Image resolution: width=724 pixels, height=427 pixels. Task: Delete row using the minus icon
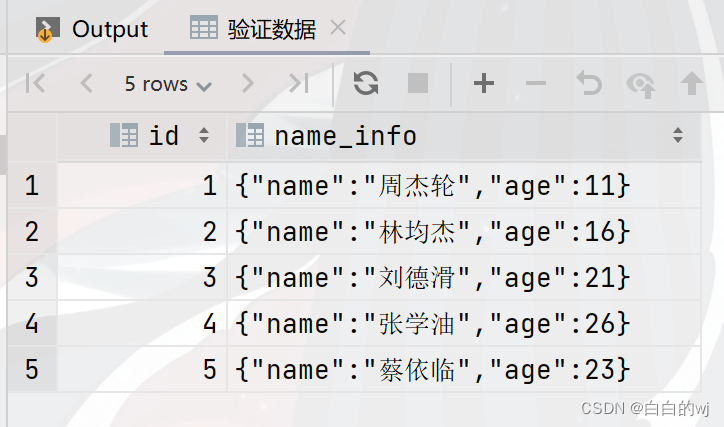[x=536, y=84]
